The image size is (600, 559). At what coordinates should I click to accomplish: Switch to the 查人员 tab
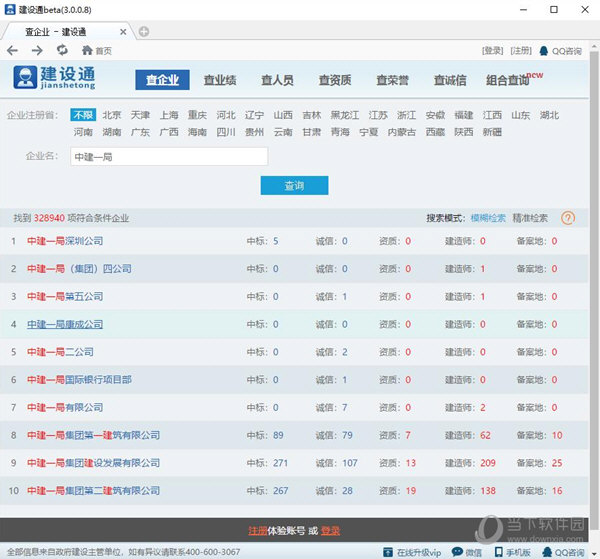coord(277,80)
